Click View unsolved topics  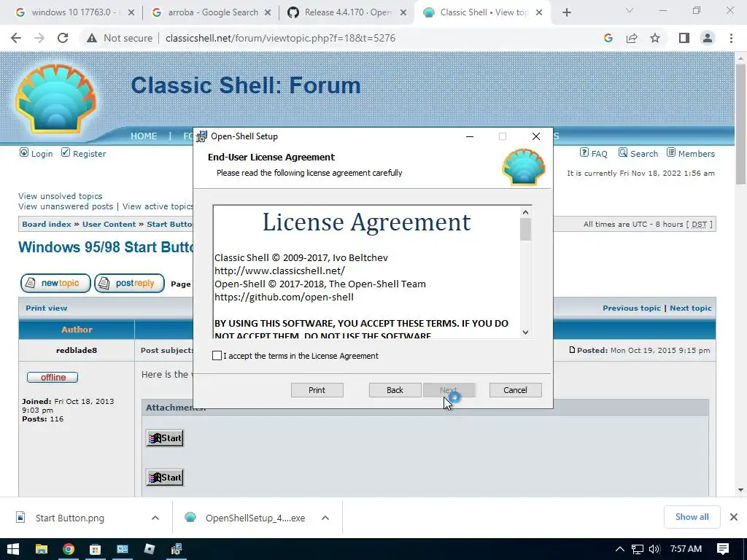click(x=60, y=196)
